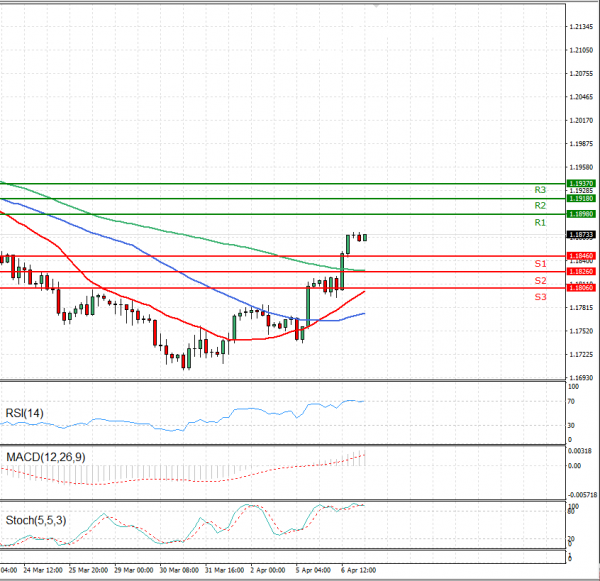Select the 1.18980 price tag
Image resolution: width=600 pixels, height=581 pixels.
[581, 214]
